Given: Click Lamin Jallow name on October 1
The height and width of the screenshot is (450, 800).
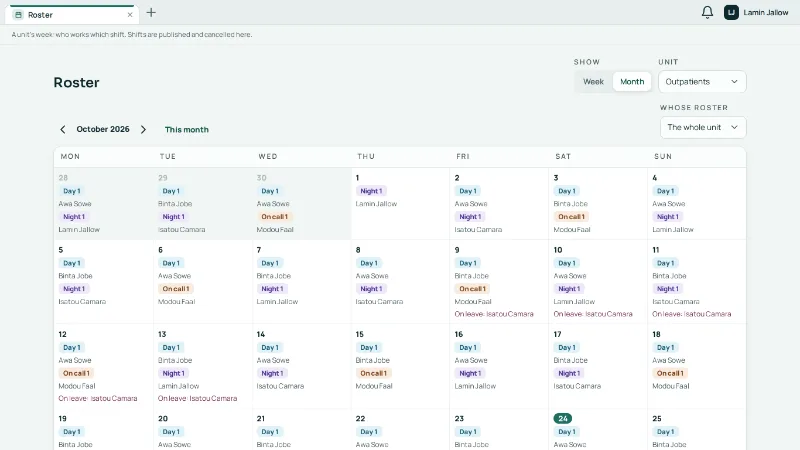Looking at the screenshot, I should click(x=376, y=204).
